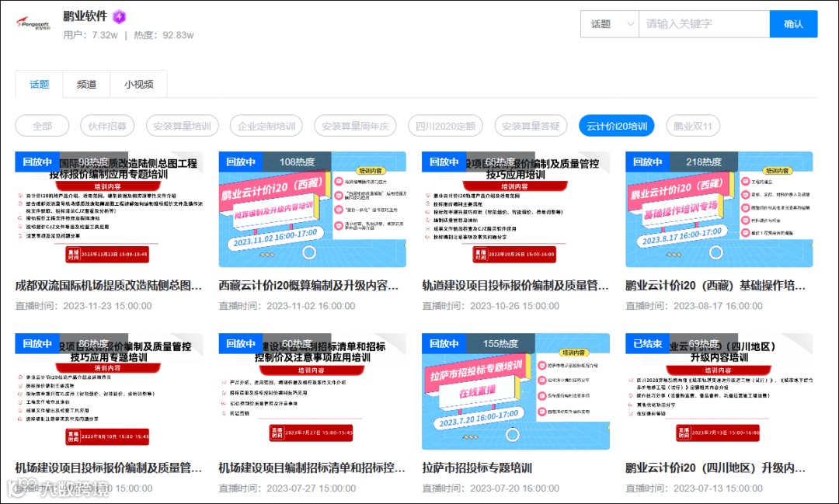Viewport: 839px width, 504px height.
Task: Click the 直播时间 2023-10-26 15:00:00 text
Action: pos(491,306)
